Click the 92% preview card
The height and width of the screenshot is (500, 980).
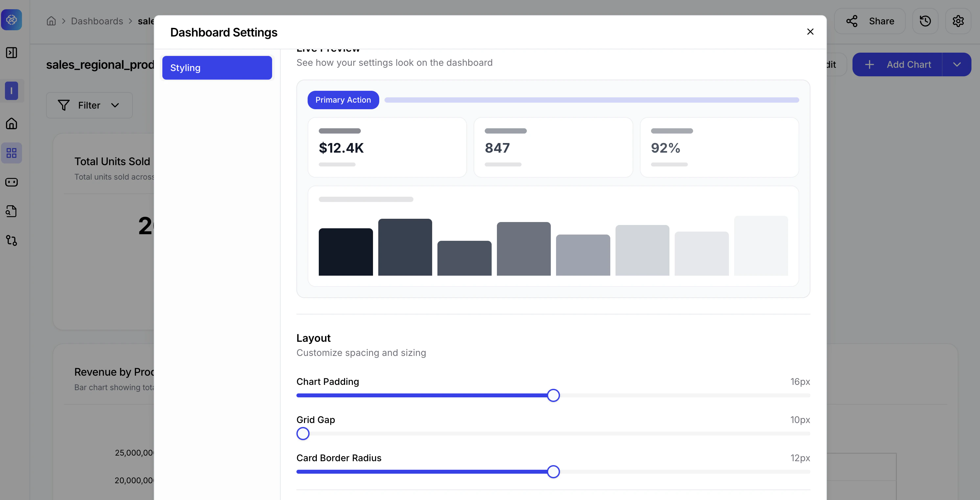719,147
